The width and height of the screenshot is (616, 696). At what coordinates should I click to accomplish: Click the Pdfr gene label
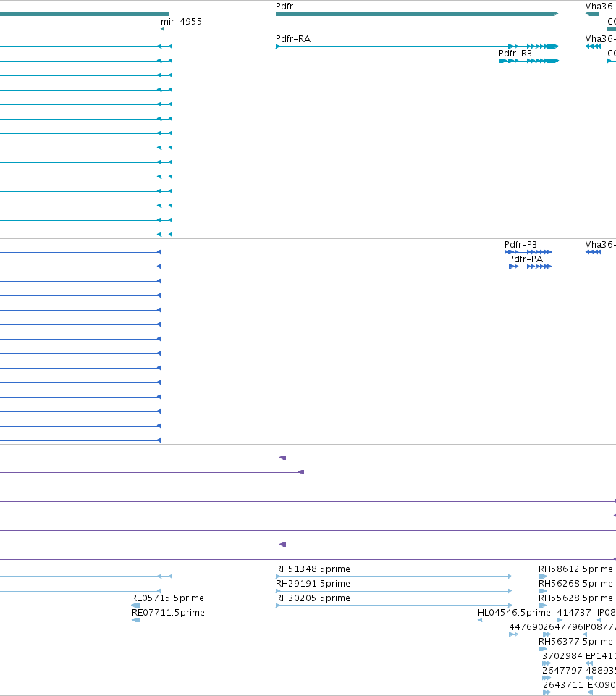point(284,7)
